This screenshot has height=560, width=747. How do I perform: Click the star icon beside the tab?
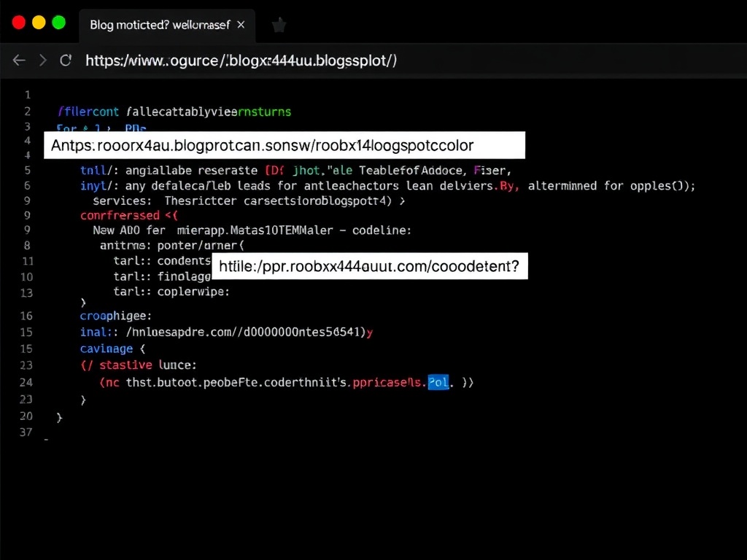[278, 26]
